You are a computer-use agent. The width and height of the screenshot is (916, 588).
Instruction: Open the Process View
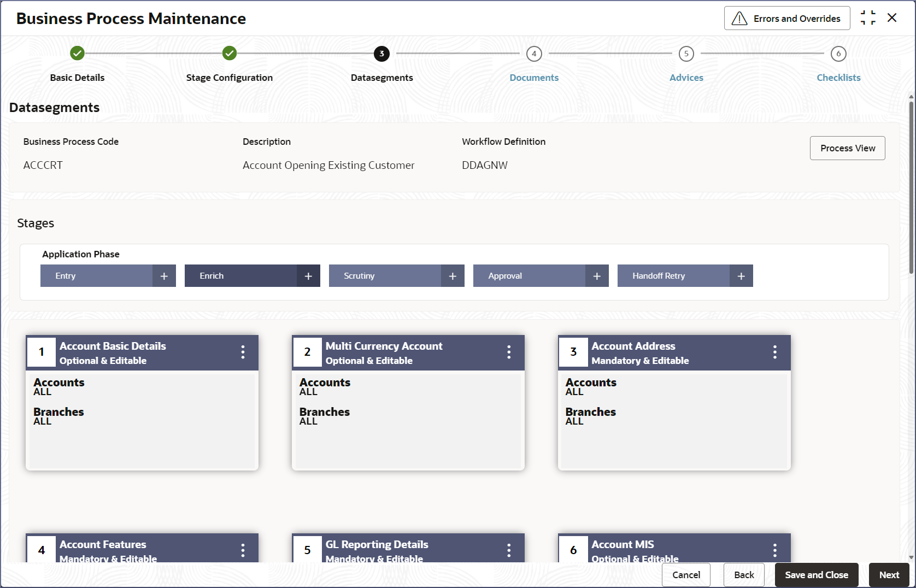848,148
